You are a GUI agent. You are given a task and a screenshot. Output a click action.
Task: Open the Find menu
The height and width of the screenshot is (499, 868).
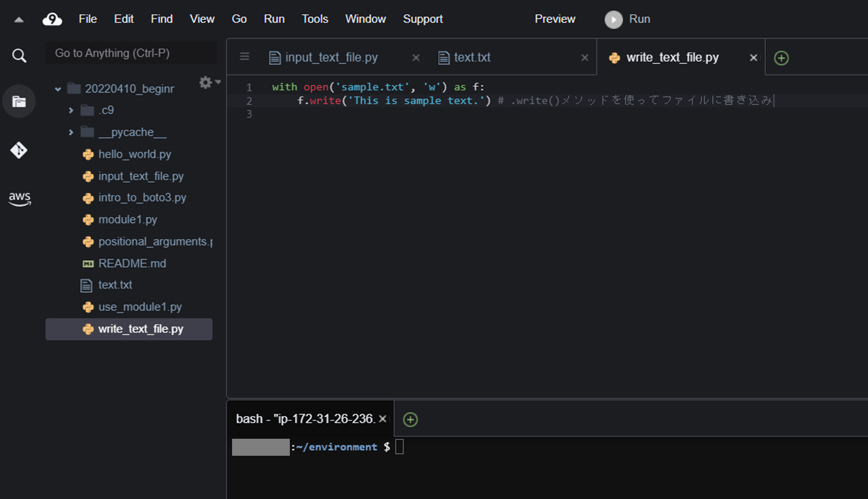pyautogui.click(x=162, y=19)
